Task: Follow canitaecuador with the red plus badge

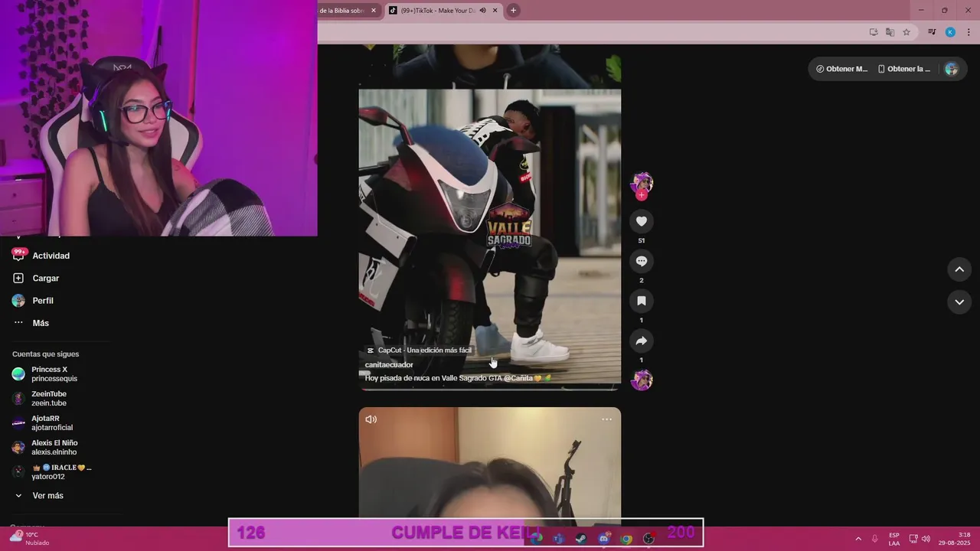Action: (642, 196)
